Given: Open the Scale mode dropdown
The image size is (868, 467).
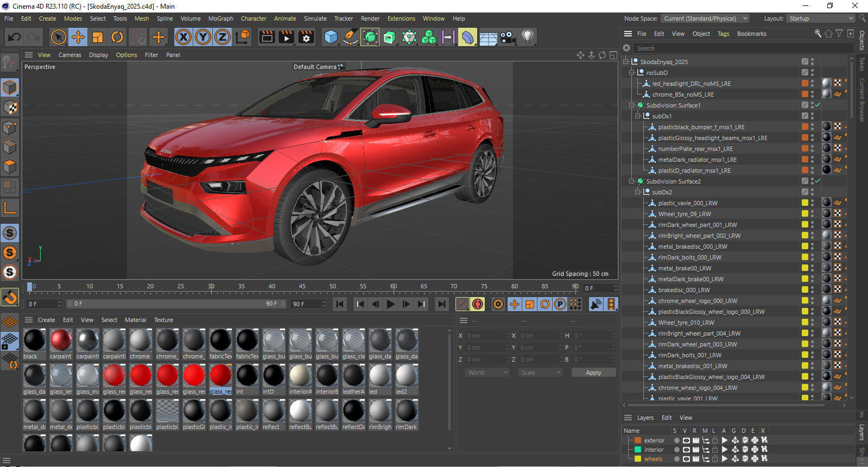Looking at the screenshot, I should click(540, 373).
